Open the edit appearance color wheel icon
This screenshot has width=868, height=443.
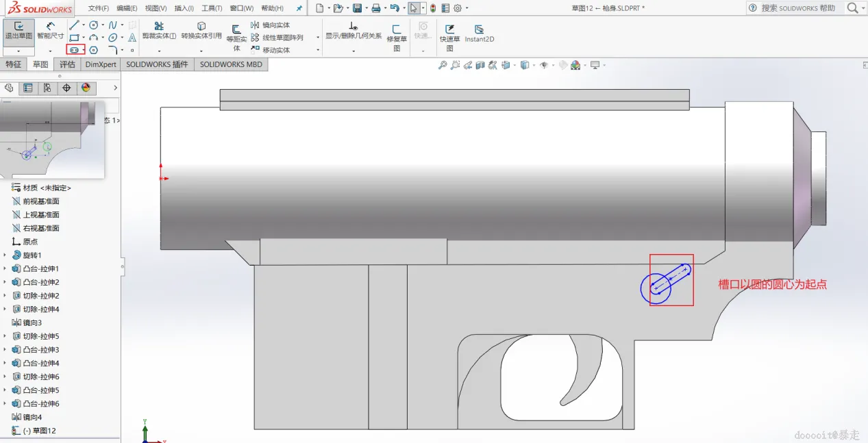[x=575, y=66]
